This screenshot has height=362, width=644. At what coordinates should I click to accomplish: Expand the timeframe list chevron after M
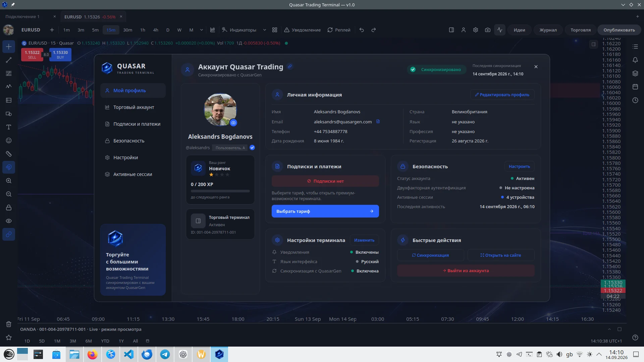coord(202,30)
